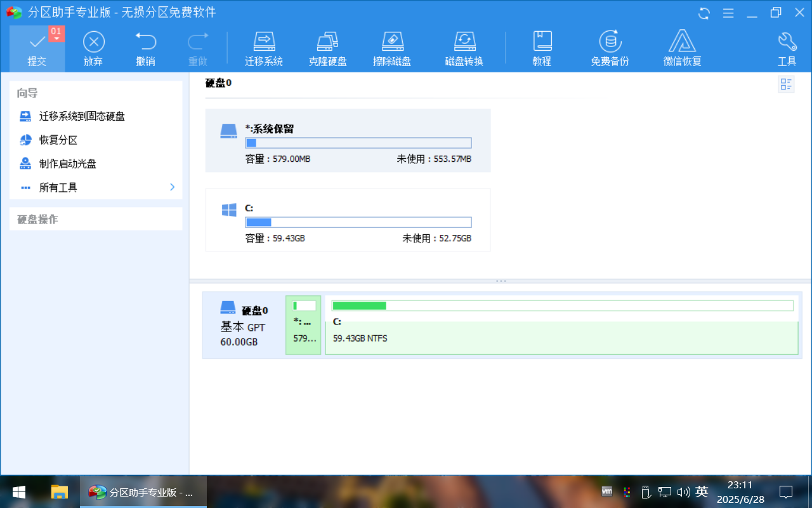Screen dimensions: 812x508
Task: Click the 放弃 discard icon
Action: pos(94,42)
